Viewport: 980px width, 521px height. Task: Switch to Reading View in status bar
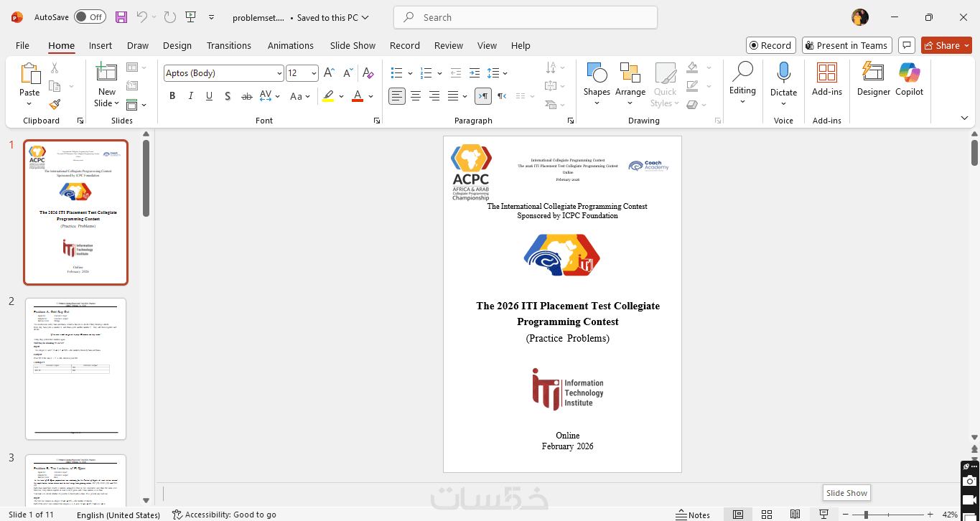point(795,515)
